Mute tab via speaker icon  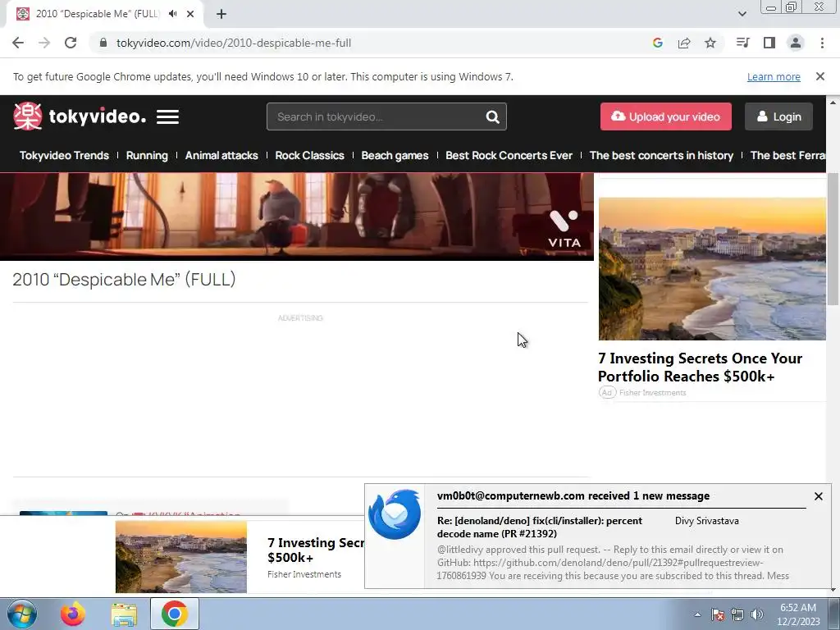[x=172, y=14]
